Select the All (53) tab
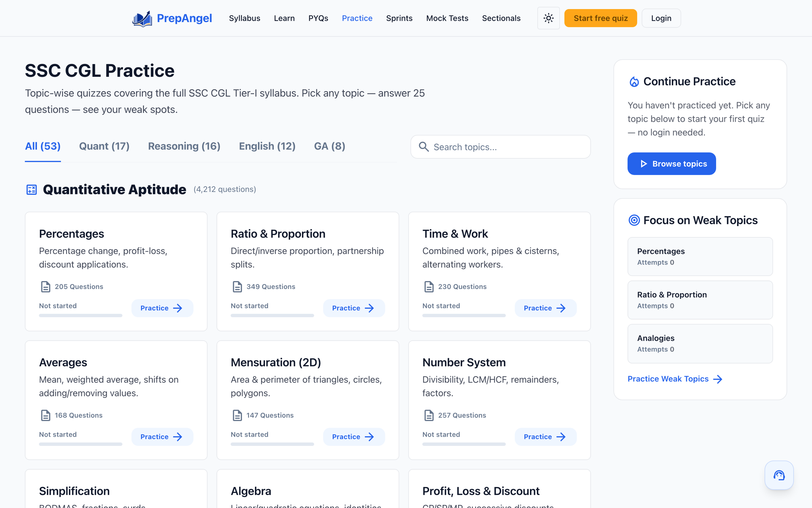 [x=43, y=146]
